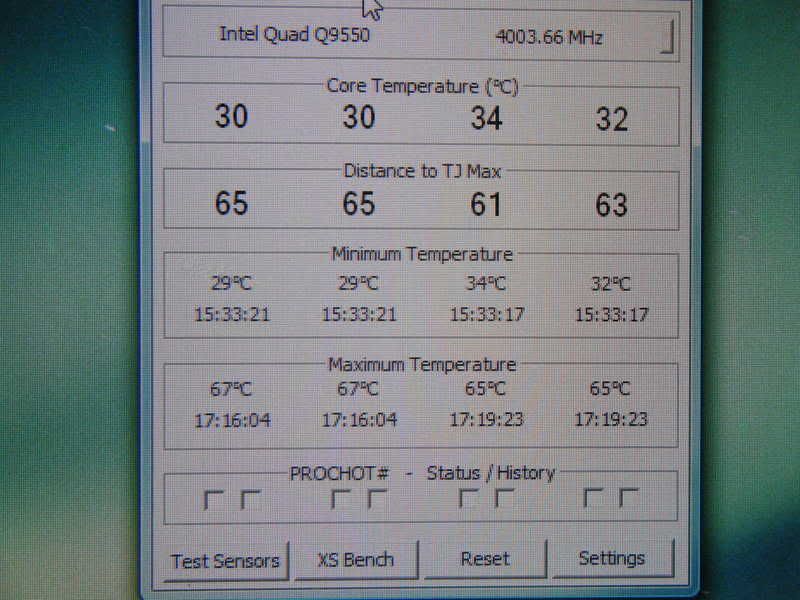Open the XS Bench benchmark

point(356,560)
